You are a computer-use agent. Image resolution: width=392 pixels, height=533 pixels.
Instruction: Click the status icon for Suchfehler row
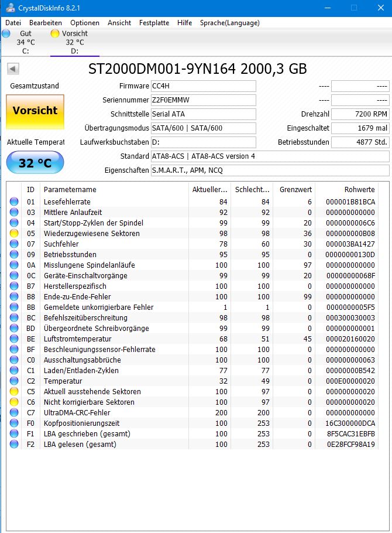pos(14,244)
